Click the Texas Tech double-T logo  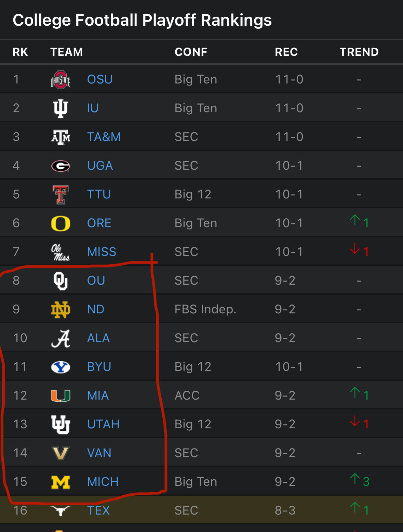click(x=61, y=194)
